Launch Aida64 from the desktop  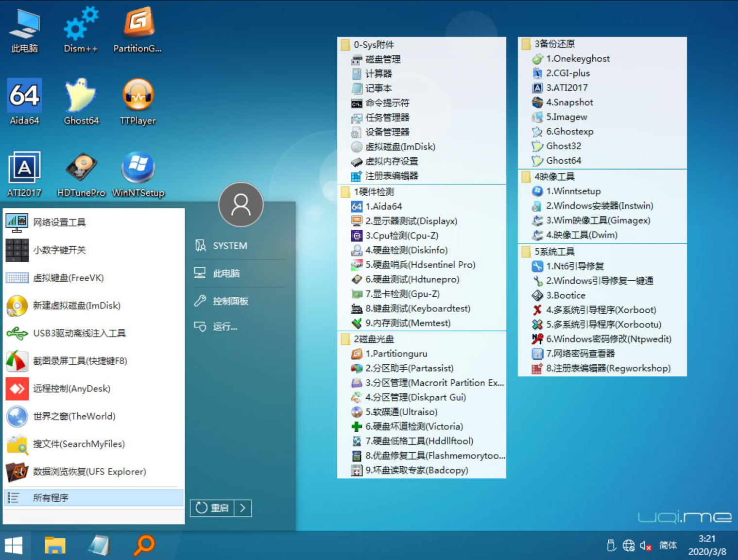(24, 102)
